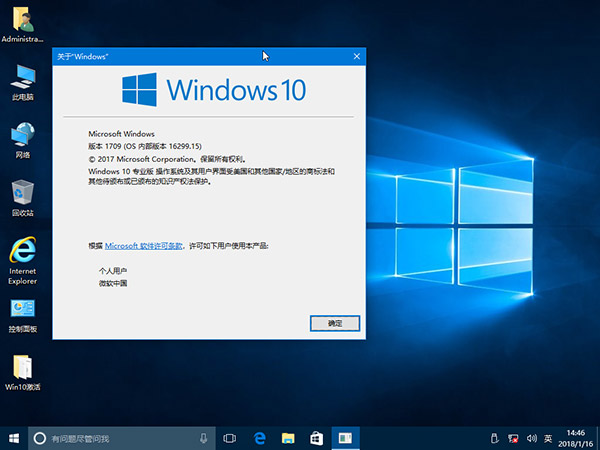The height and width of the screenshot is (450, 600).
Task: Open Task View from the taskbar
Action: [229, 438]
